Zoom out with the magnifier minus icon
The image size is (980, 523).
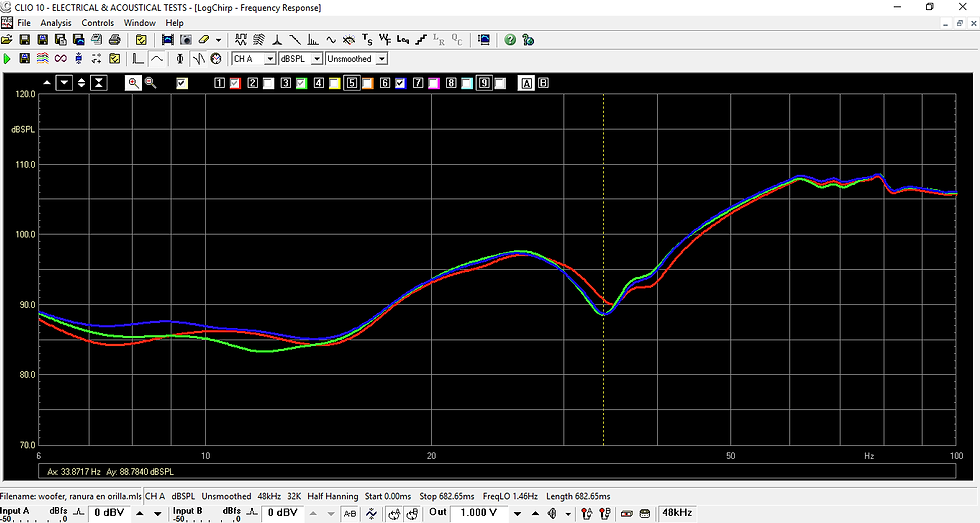tap(151, 82)
